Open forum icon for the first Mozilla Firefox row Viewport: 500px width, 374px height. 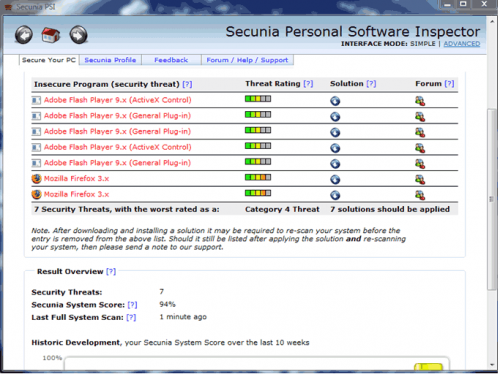(420, 179)
